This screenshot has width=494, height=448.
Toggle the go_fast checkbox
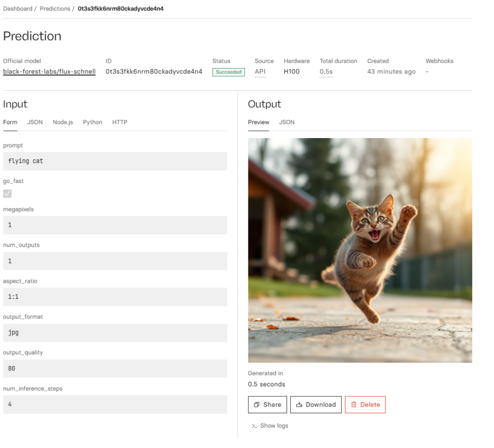tap(7, 194)
